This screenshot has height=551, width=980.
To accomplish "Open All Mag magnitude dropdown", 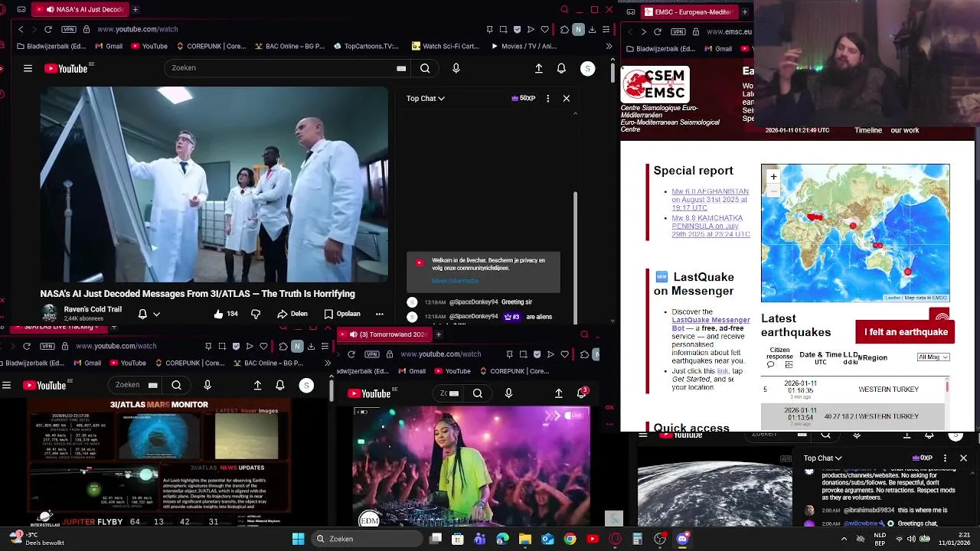I will pyautogui.click(x=933, y=357).
